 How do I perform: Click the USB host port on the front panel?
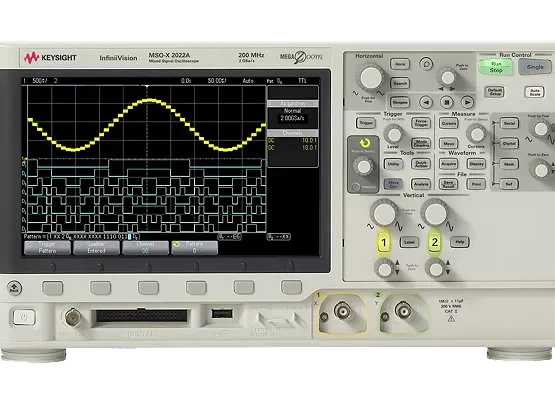click(222, 313)
